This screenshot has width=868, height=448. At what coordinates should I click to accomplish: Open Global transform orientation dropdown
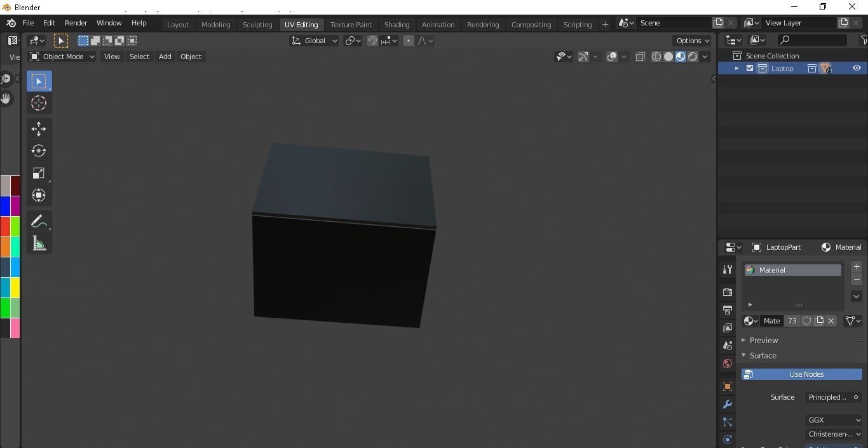pos(315,41)
